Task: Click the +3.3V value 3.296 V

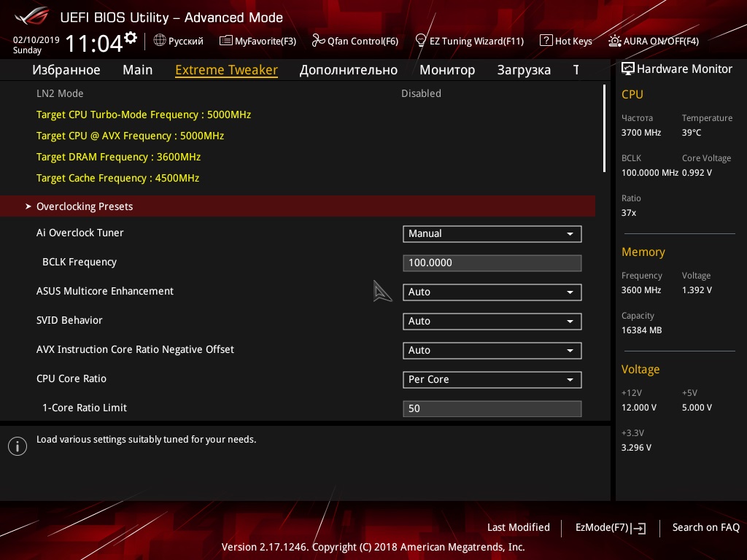Action: point(636,447)
